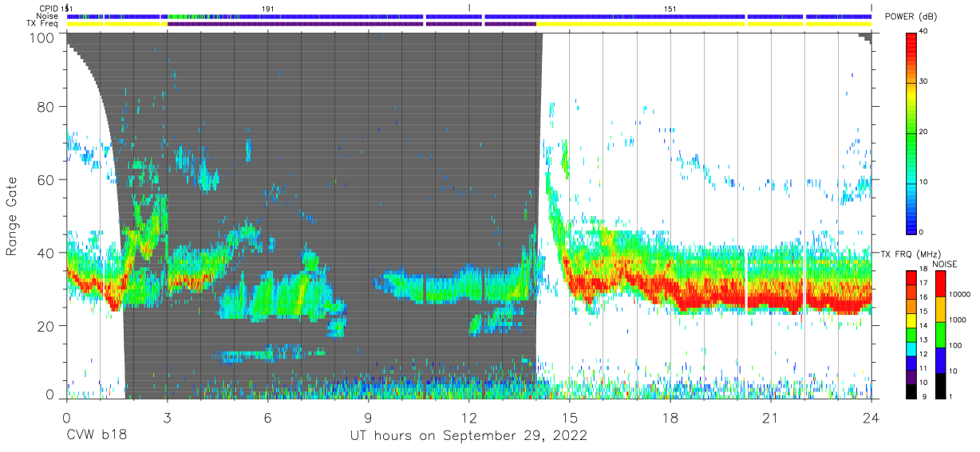The width and height of the screenshot is (980, 452).
Task: Click the TX FRQ (MHz) color bar
Action: [911, 333]
